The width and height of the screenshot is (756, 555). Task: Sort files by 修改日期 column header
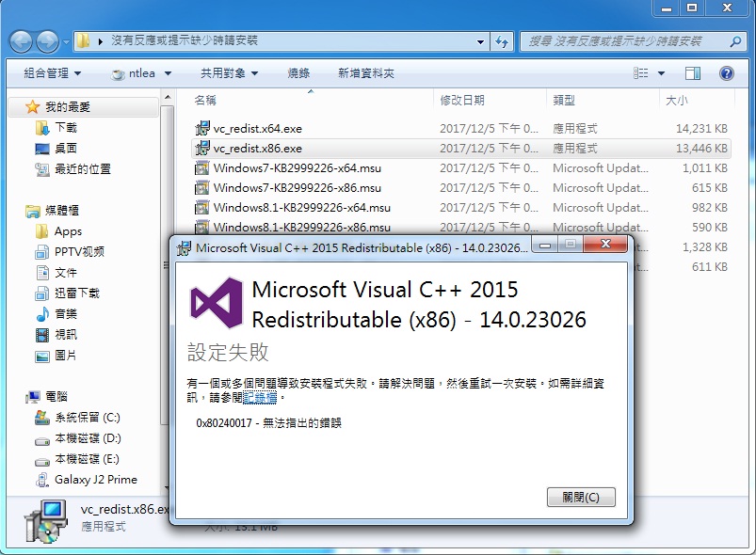click(462, 101)
